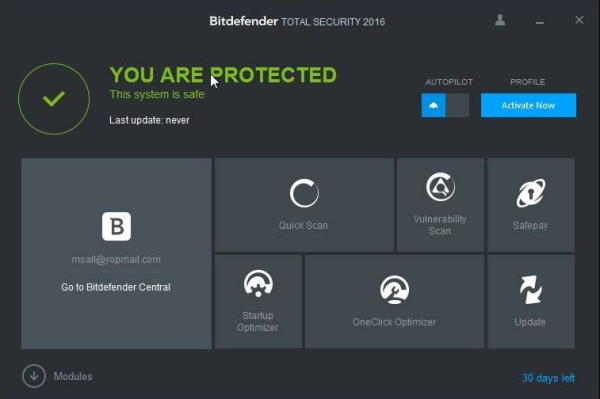The image size is (600, 399).
Task: Click the Update arrows icon
Action: 531,290
